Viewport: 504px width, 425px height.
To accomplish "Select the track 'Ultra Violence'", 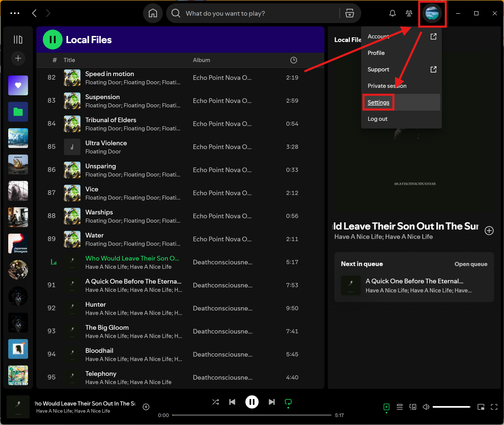I will click(180, 147).
